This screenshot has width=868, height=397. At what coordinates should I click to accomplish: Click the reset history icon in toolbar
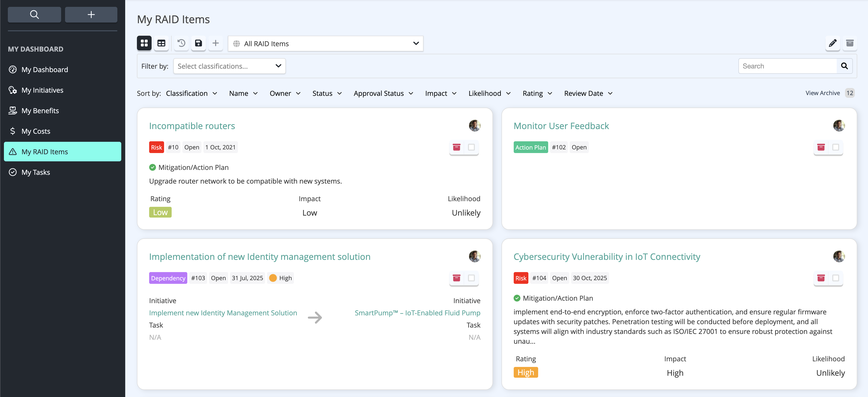181,43
